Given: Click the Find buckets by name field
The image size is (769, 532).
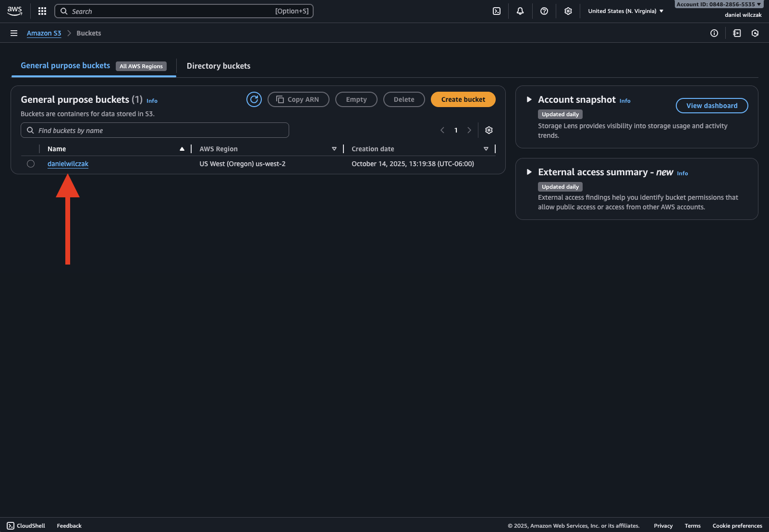Looking at the screenshot, I should point(155,130).
